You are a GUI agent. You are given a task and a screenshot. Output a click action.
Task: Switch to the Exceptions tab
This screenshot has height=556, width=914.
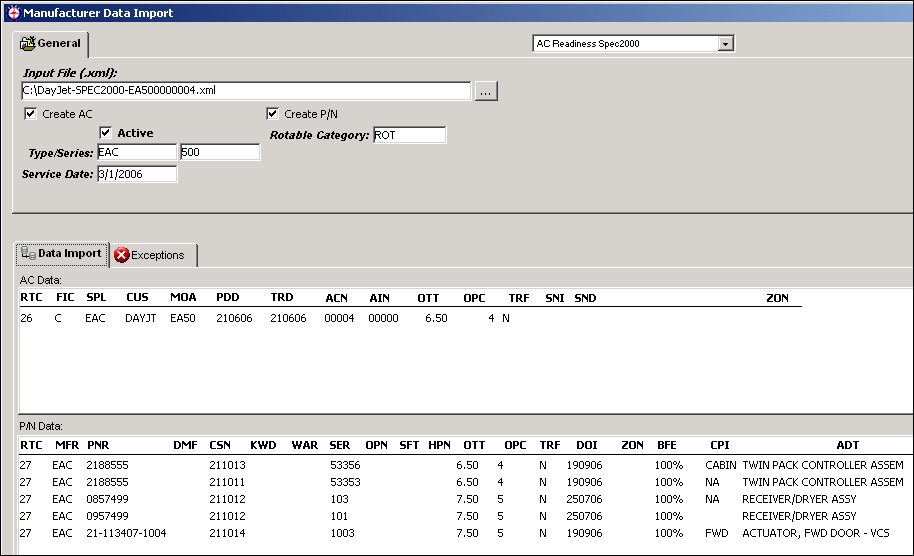coord(154,255)
